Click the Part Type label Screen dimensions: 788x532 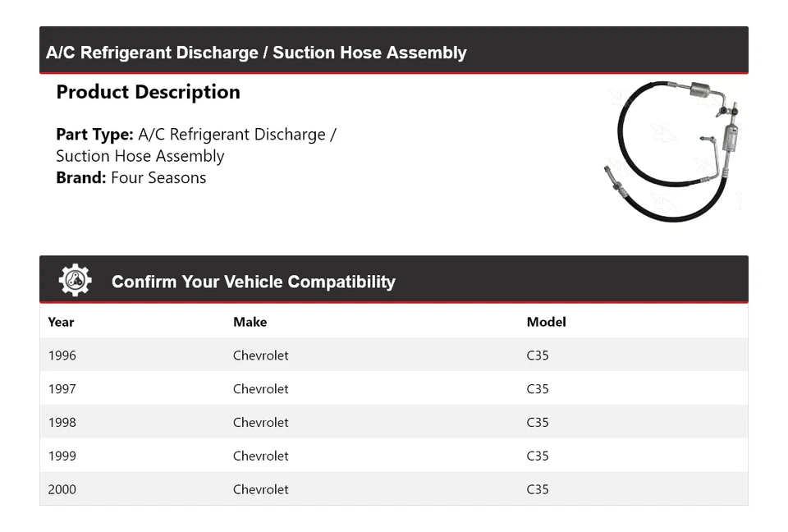pyautogui.click(x=94, y=135)
